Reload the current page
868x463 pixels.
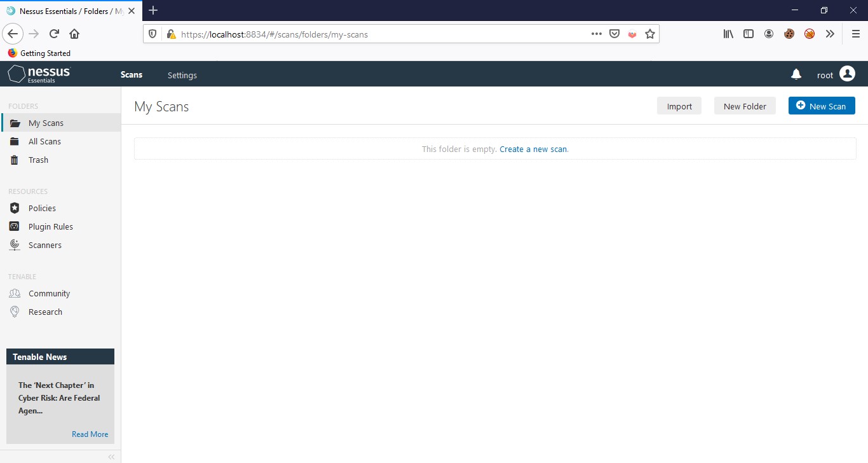coord(54,34)
